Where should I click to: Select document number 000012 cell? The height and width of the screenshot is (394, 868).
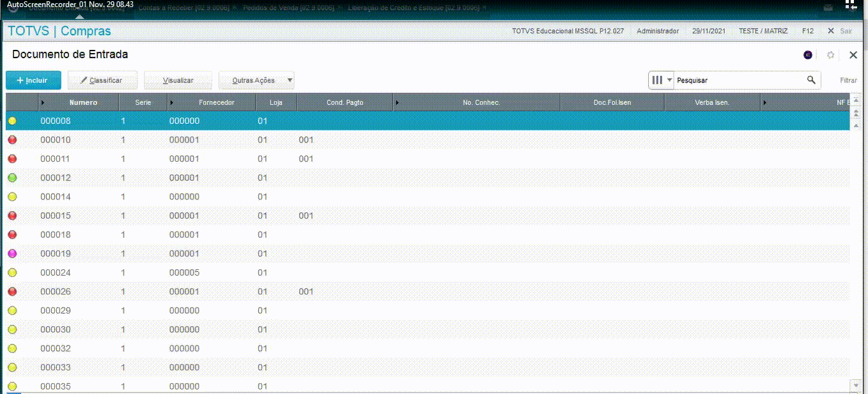[56, 178]
